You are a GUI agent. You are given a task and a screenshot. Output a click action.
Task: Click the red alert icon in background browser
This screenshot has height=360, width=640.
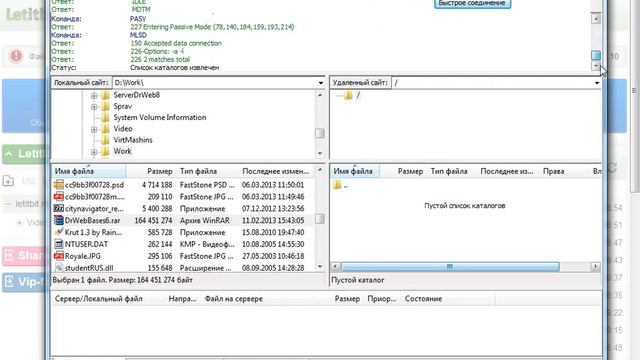16,56
